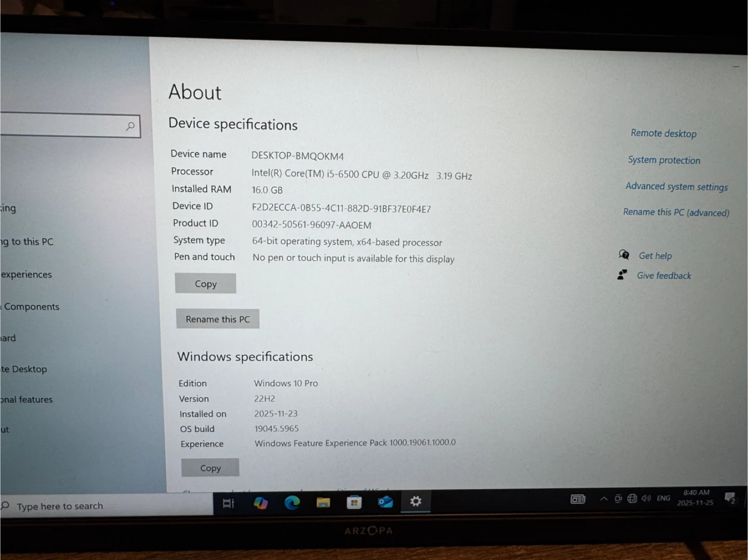Select Components item in Settings sidebar

31,307
